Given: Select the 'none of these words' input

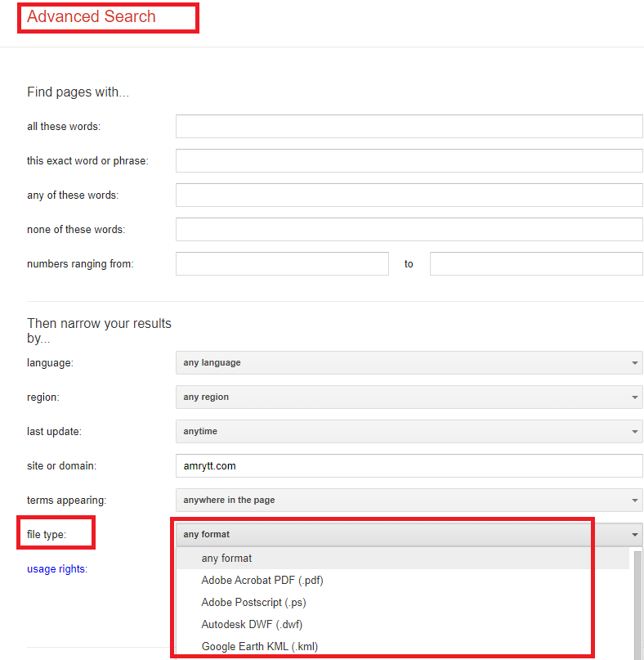Looking at the screenshot, I should tap(409, 229).
